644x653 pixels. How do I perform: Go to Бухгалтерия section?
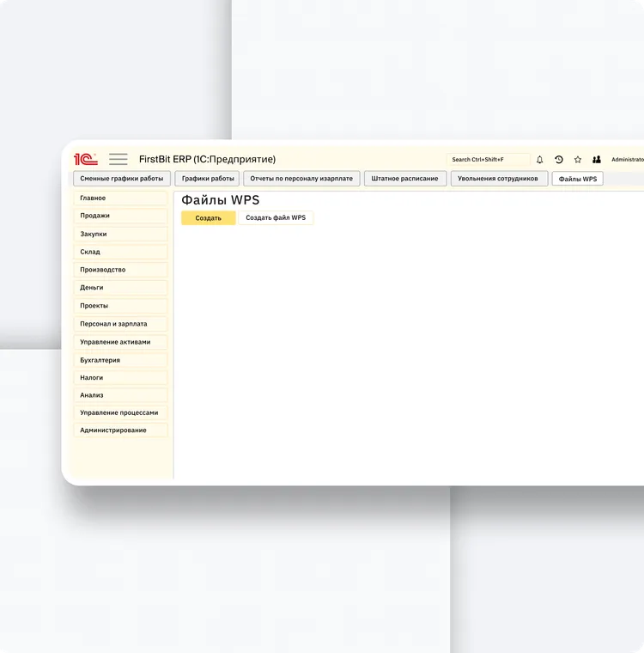pyautogui.click(x=120, y=360)
